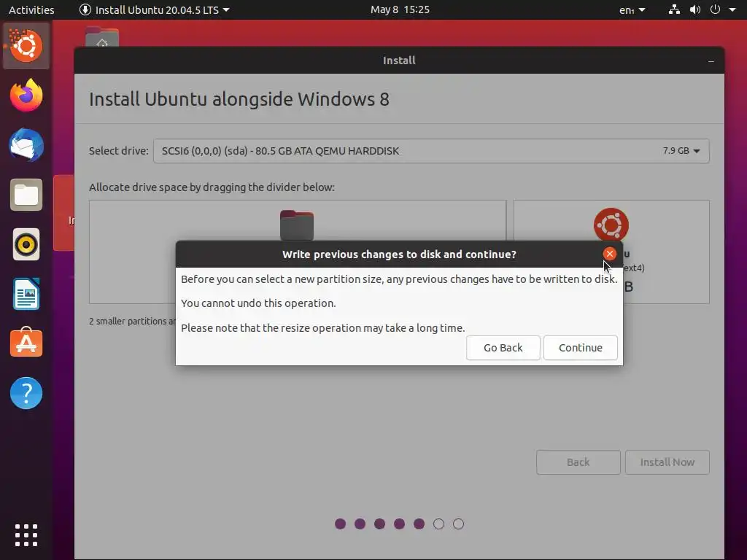Click 'You cannot undo this operation.' text

click(258, 303)
